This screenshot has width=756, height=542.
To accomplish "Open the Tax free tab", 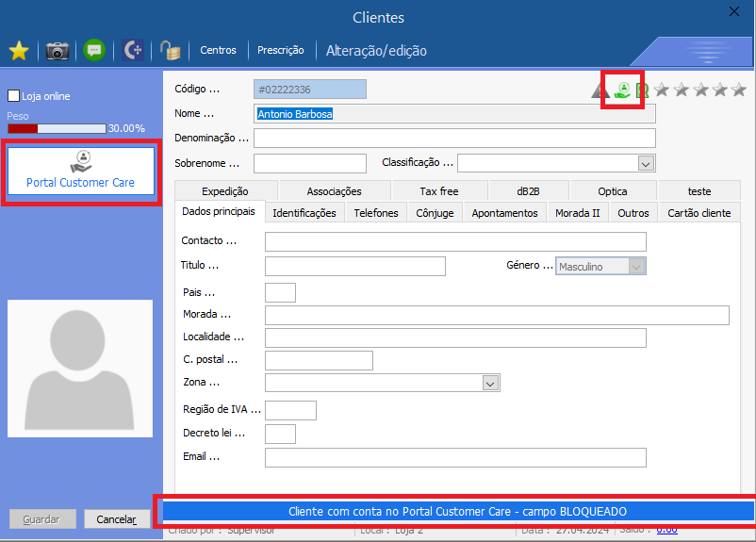I will [439, 191].
